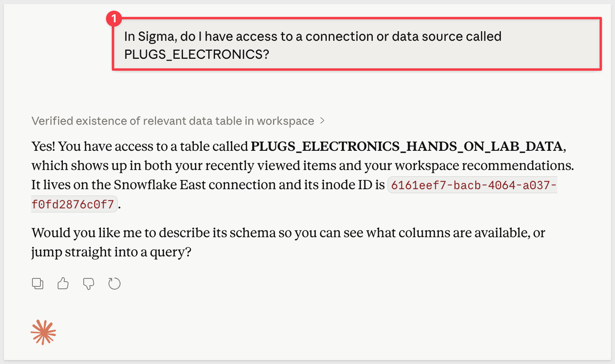Click the inode ID code starting 6161eef7
The width and height of the screenshot is (615, 364).
point(473,185)
